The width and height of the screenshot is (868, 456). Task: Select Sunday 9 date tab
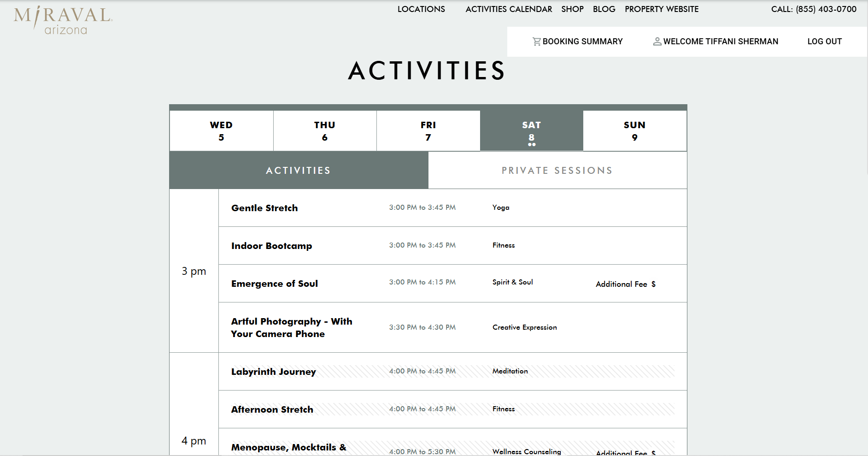tap(634, 131)
